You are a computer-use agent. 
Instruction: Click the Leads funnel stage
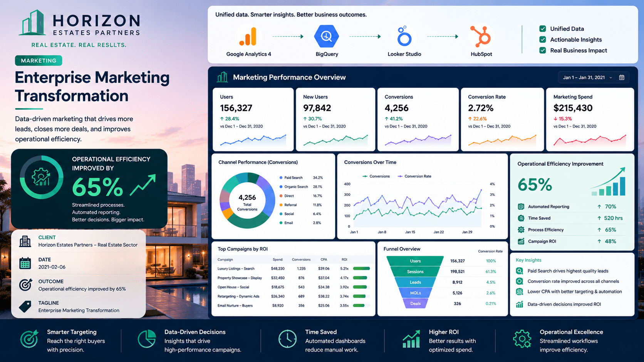pyautogui.click(x=415, y=282)
